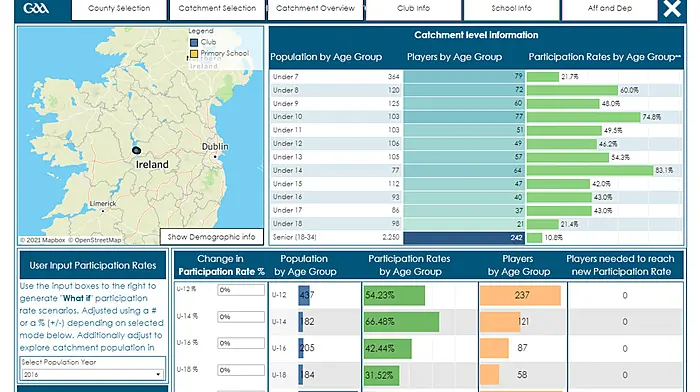The width and height of the screenshot is (700, 392).
Task: Click the Limerick label on the map
Action: click(103, 204)
